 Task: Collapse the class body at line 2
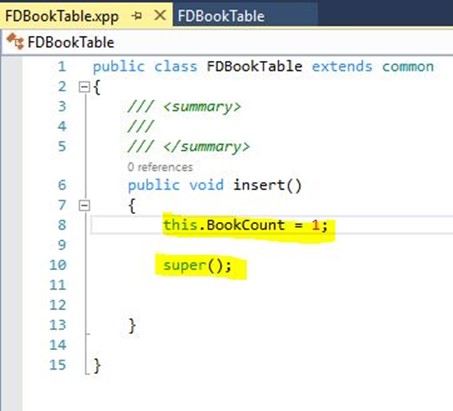[84, 87]
